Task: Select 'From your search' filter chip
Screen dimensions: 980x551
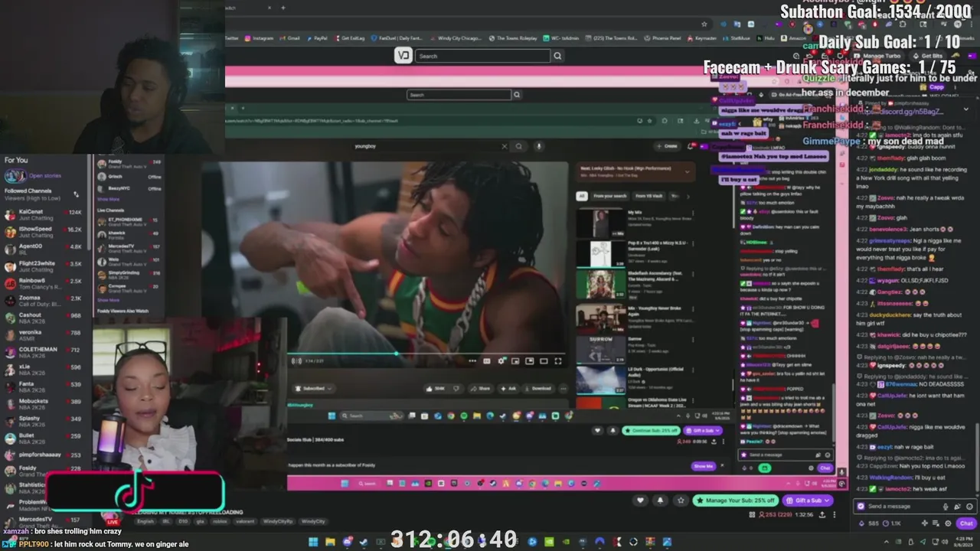Action: pos(609,196)
